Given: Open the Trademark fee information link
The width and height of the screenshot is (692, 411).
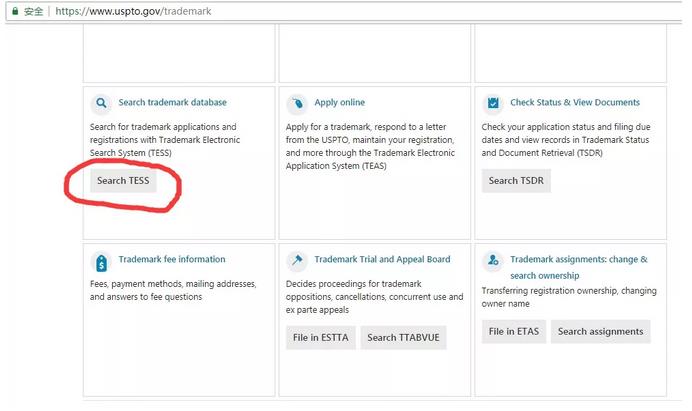Looking at the screenshot, I should 171,259.
